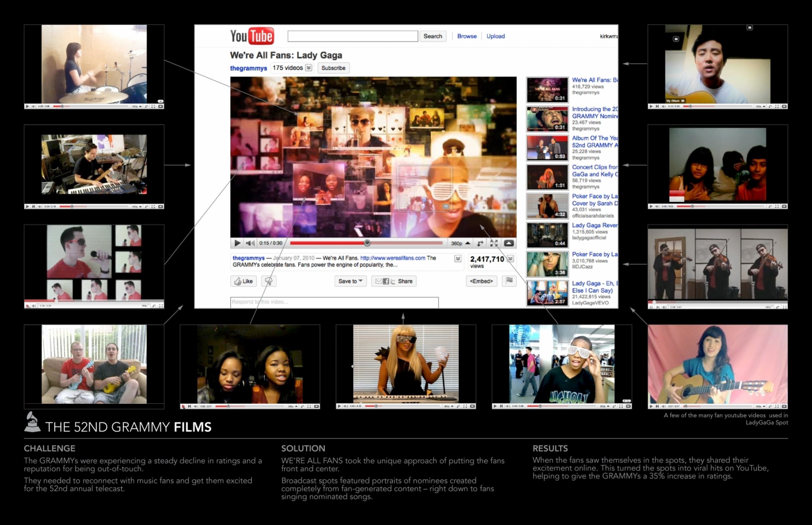Viewport: 812px width, 525px height.
Task: Open the Lady Gaga Reverse video thumbnail
Action: pos(547,235)
